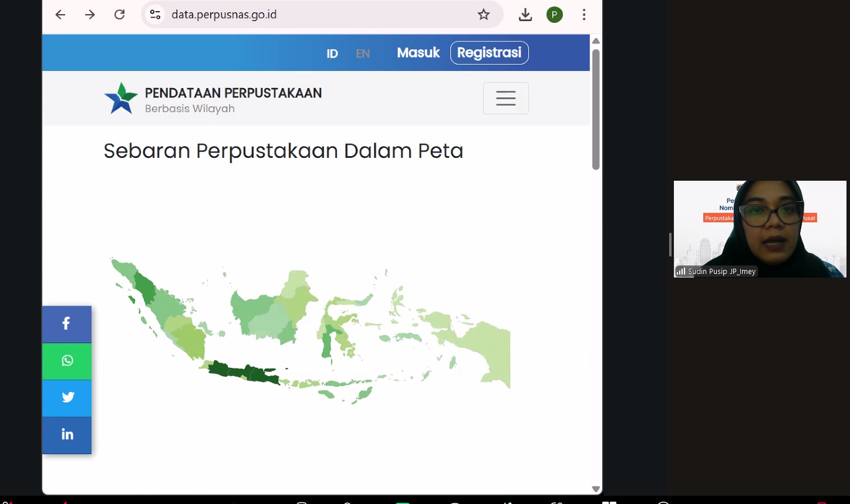Click the Registrasi button

click(x=489, y=52)
